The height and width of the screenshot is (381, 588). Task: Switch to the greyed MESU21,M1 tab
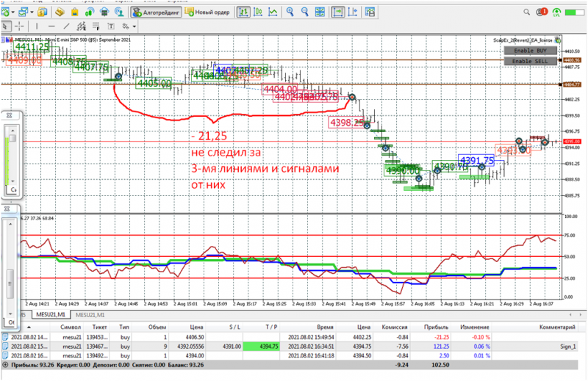coord(90,315)
